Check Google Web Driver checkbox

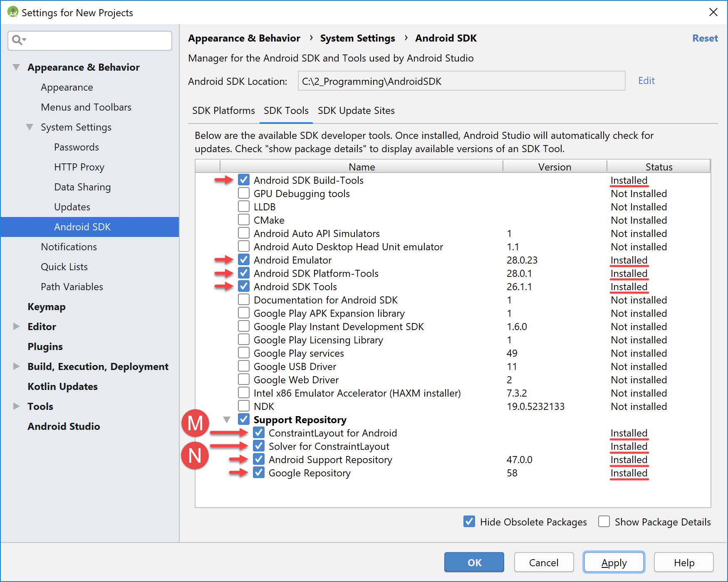coord(244,380)
